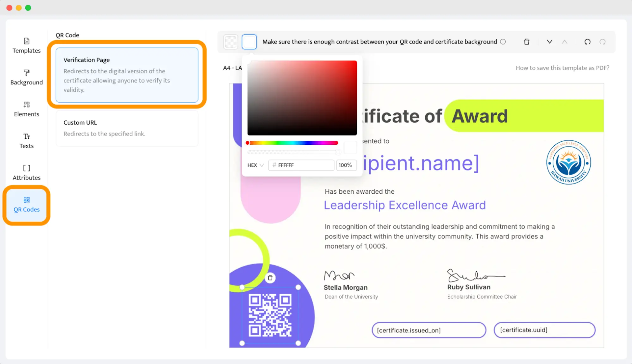Click the undo arrow icon
This screenshot has width=632, height=364.
(x=588, y=42)
